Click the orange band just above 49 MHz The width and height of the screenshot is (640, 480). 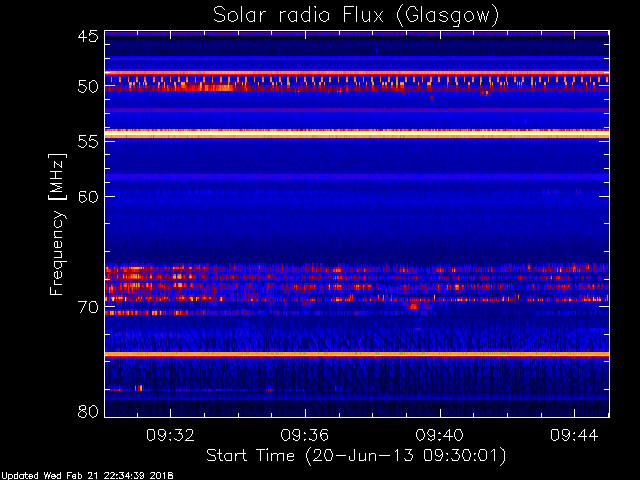click(357, 73)
